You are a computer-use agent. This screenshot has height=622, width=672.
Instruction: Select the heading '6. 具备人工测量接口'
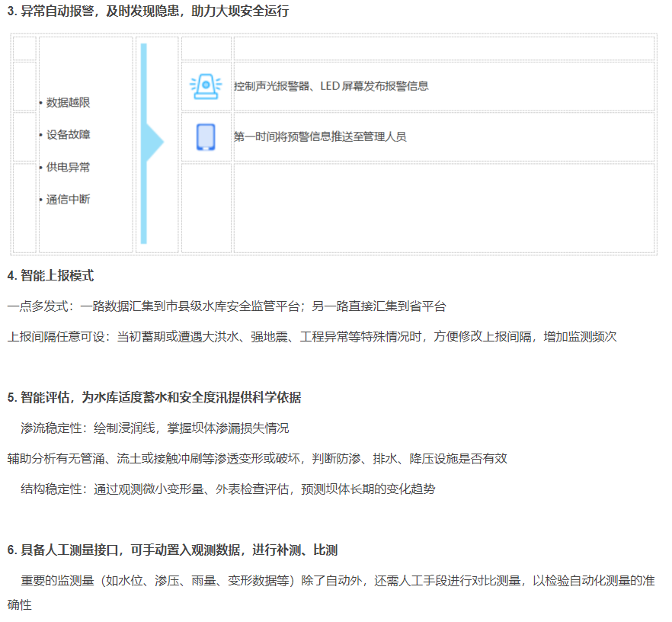pos(173,550)
